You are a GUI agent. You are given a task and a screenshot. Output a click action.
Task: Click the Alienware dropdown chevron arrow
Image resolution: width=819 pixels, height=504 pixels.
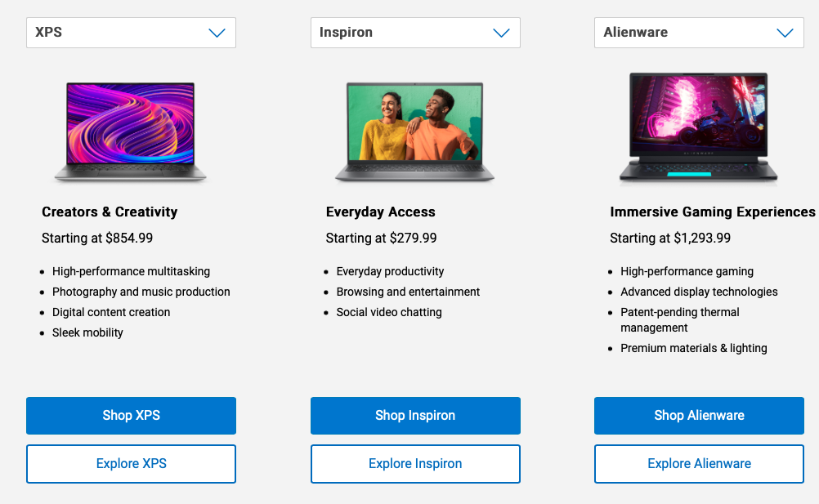click(x=785, y=33)
